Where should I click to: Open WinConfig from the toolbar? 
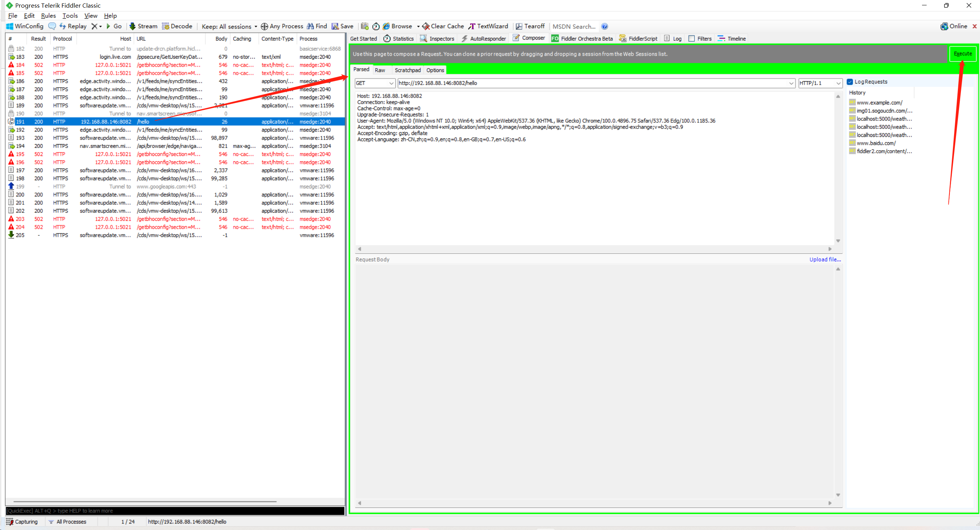pos(25,26)
